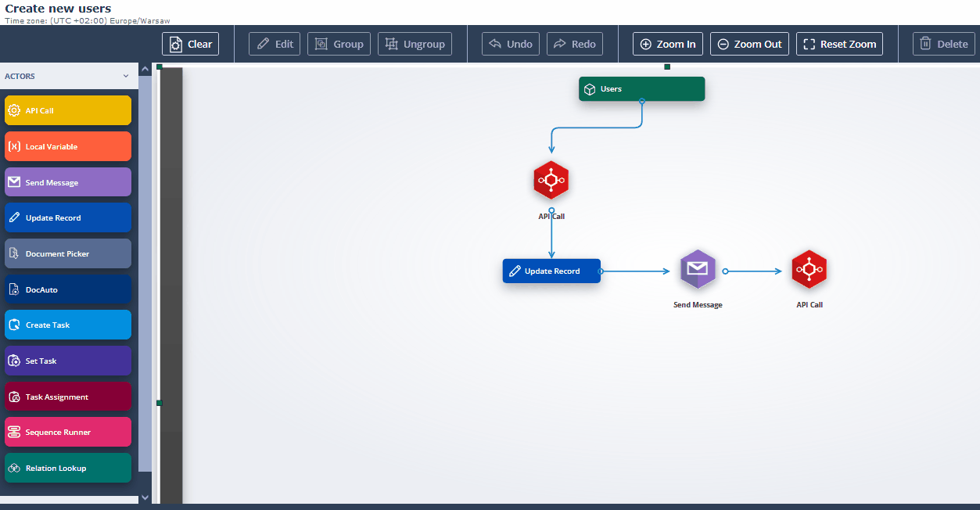Select the Sequence Runner actor
This screenshot has width=980, height=510.
68,432
